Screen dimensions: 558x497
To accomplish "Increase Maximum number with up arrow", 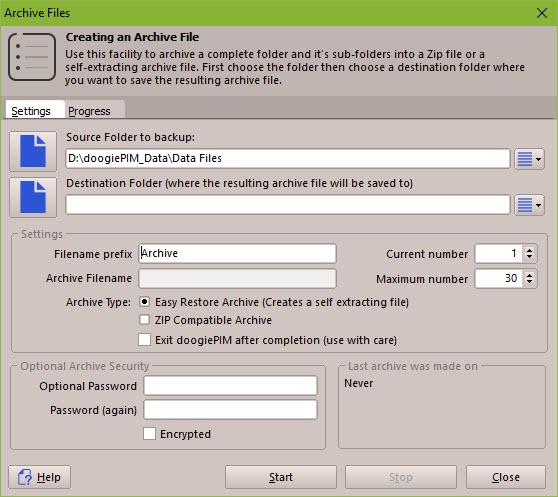I will coord(530,275).
